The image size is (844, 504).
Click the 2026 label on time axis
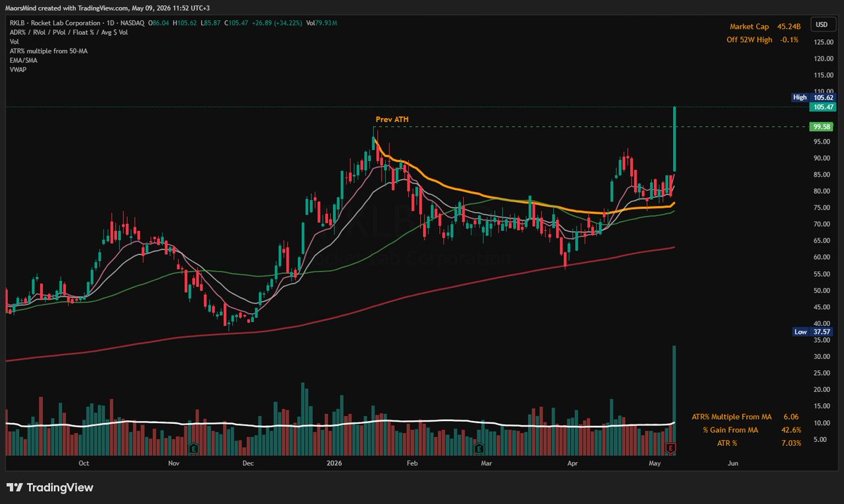pos(334,463)
